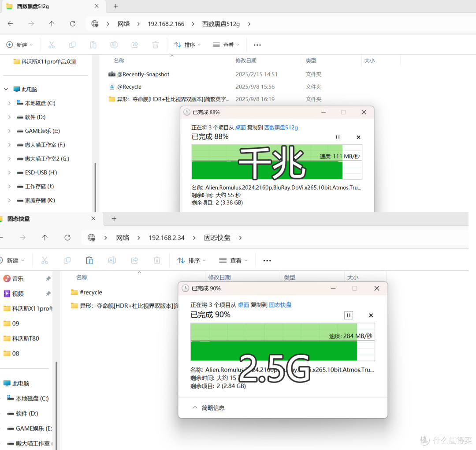This screenshot has height=450, width=476.
Task: Open the @Recently-Snapshot folder
Action: [143, 74]
